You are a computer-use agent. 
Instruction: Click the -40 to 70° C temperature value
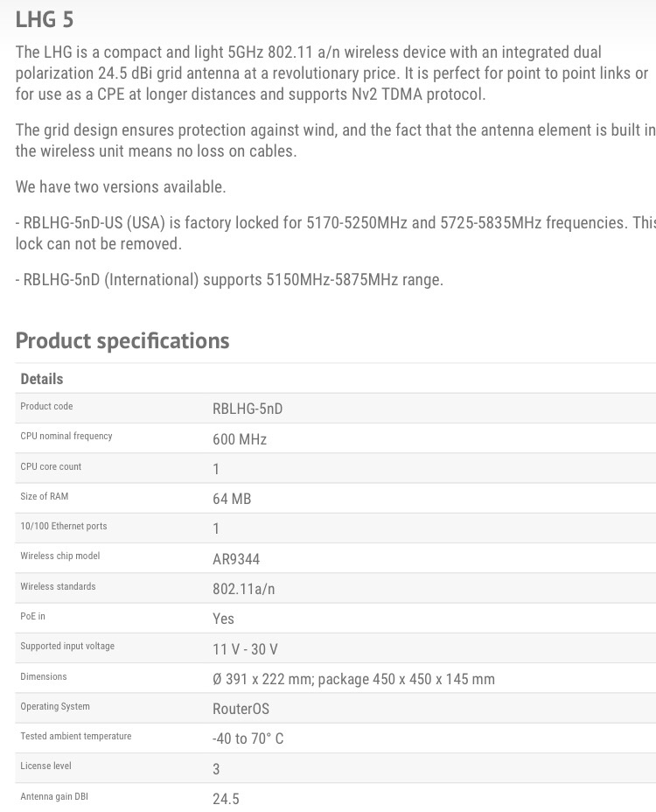(248, 738)
